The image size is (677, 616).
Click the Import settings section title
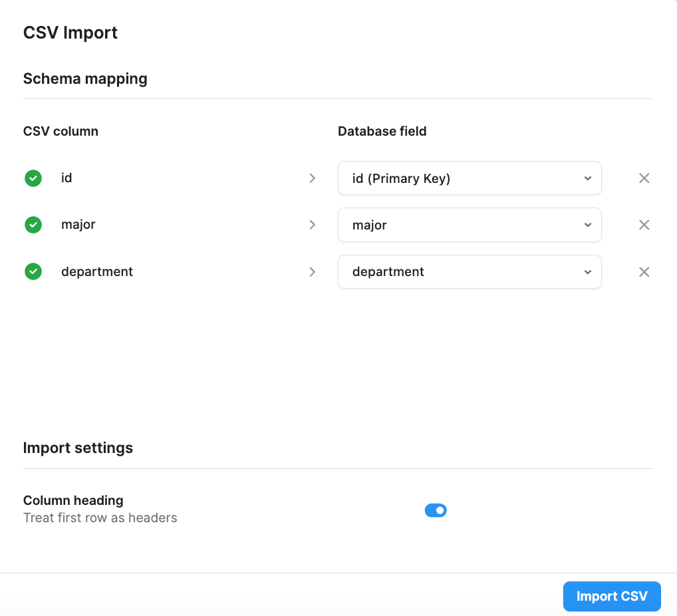point(78,448)
